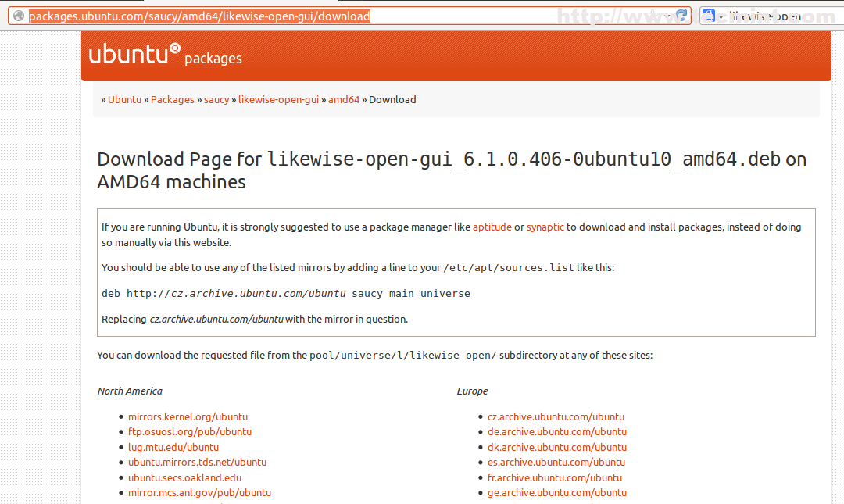This screenshot has width=844, height=504.
Task: Open the URL history dropdown arrow
Action: coord(668,16)
